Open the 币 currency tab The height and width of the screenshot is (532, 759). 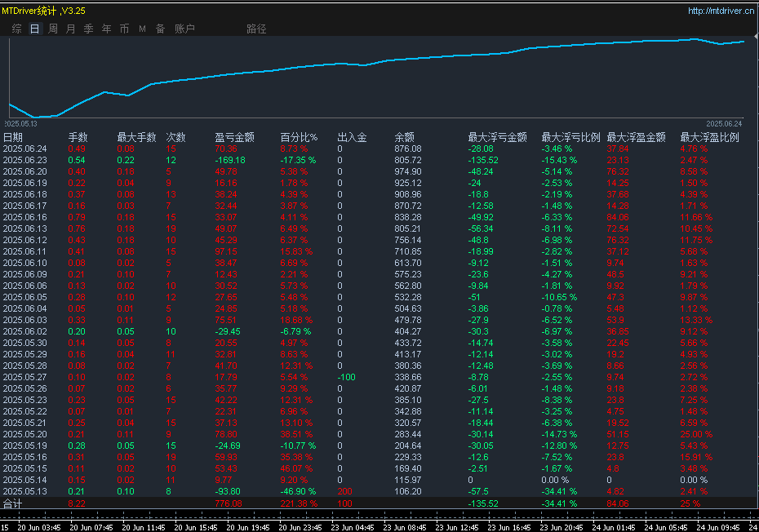point(124,29)
